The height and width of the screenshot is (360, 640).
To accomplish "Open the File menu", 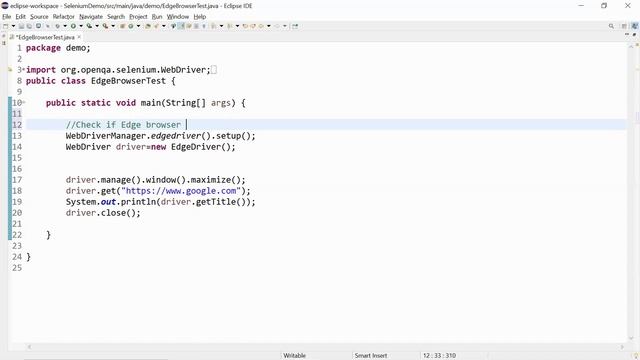I will click(7, 17).
